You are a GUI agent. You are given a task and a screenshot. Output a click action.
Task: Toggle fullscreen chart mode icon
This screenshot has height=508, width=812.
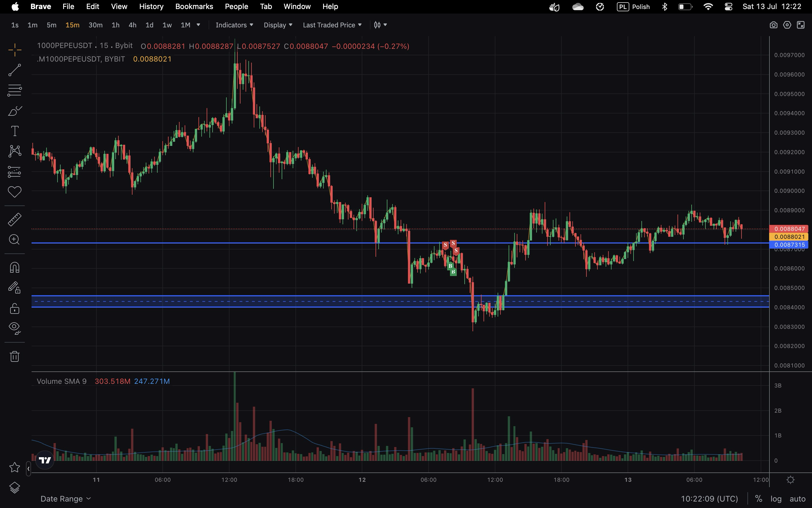pos(801,25)
